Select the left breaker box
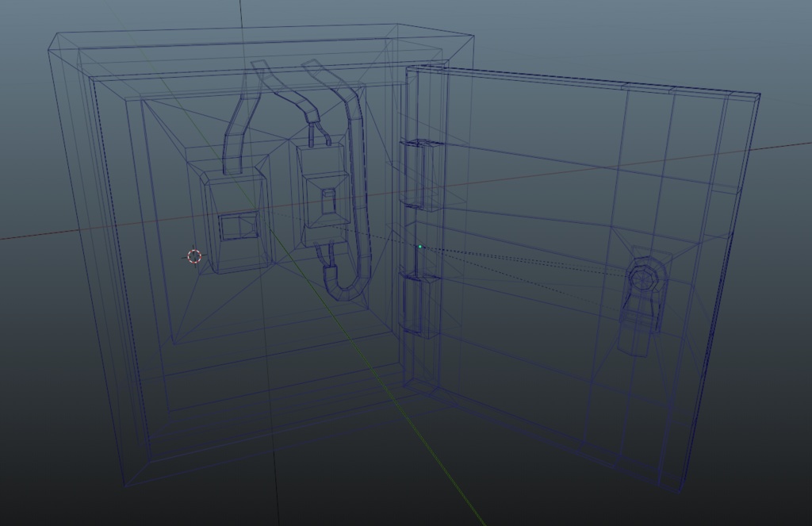 [x=235, y=221]
